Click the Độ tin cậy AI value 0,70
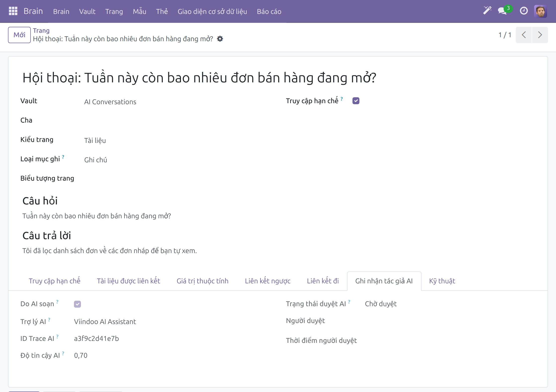 [81, 355]
